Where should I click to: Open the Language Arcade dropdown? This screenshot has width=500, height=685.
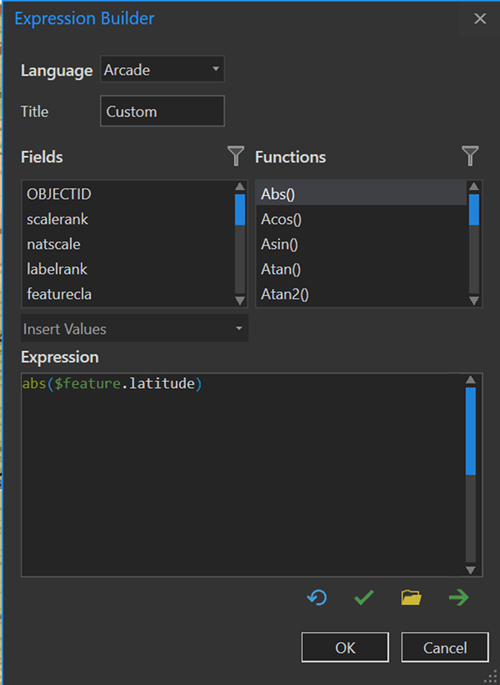(x=162, y=69)
